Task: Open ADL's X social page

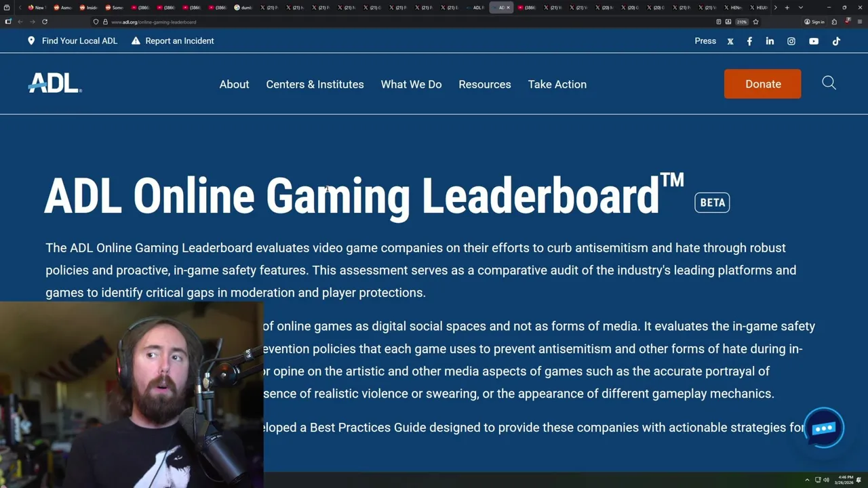Action: click(x=730, y=41)
